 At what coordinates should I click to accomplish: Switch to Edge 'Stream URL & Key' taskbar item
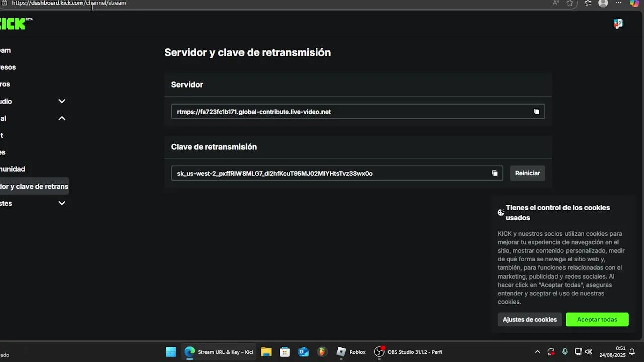pyautogui.click(x=219, y=352)
